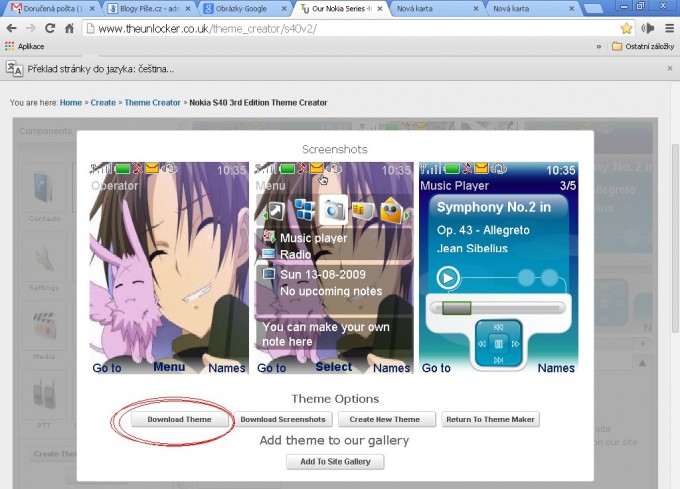
Task: Click the camera icon in the menu screenshot
Action: (x=333, y=210)
